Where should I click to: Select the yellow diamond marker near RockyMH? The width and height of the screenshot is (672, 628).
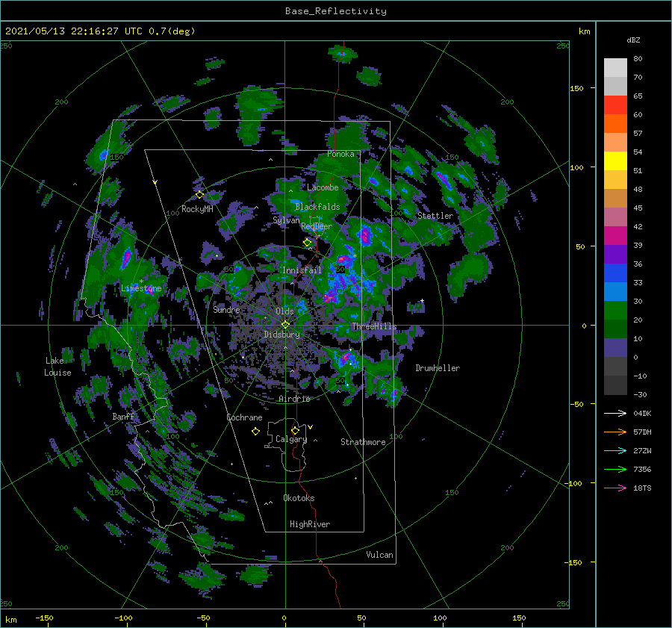(199, 195)
